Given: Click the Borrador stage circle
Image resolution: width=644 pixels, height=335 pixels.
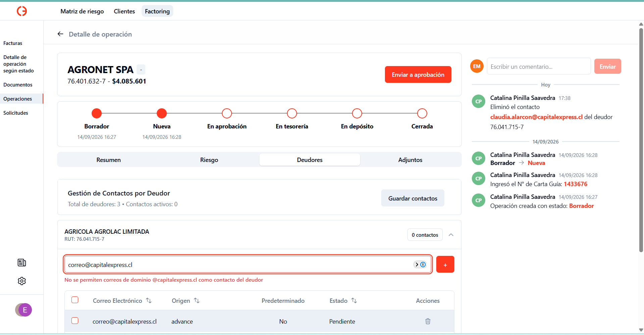Looking at the screenshot, I should (97, 113).
